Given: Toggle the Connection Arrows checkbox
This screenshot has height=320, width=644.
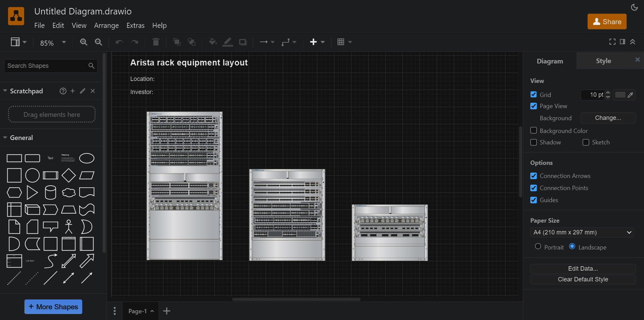Looking at the screenshot, I should (x=534, y=176).
